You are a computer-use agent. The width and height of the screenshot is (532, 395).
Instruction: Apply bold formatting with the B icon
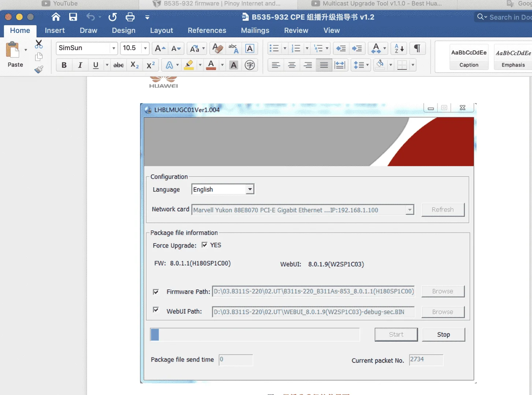pos(64,65)
